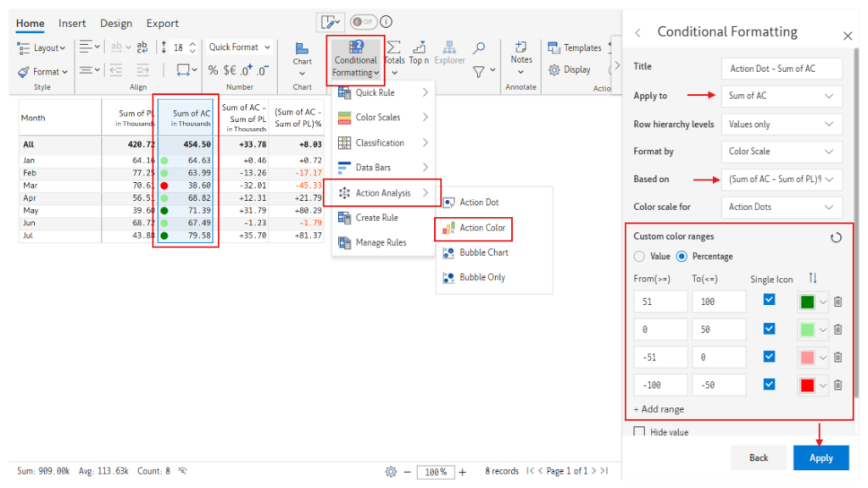The height and width of the screenshot is (488, 868).
Task: Switch to the Insert tab
Action: [72, 23]
